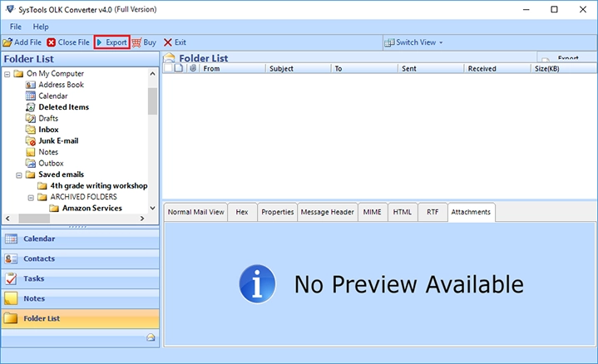Switch to the Hex tab

point(242,212)
